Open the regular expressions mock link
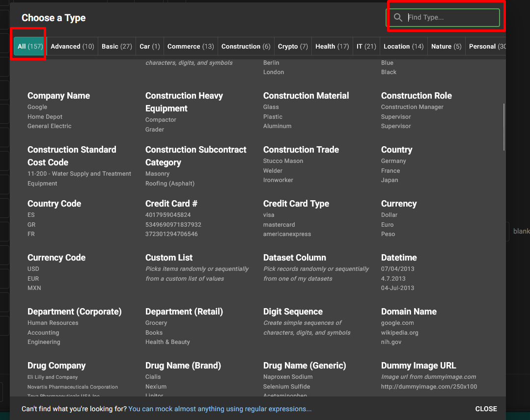Screen dimensions: 530x420 point(220,409)
